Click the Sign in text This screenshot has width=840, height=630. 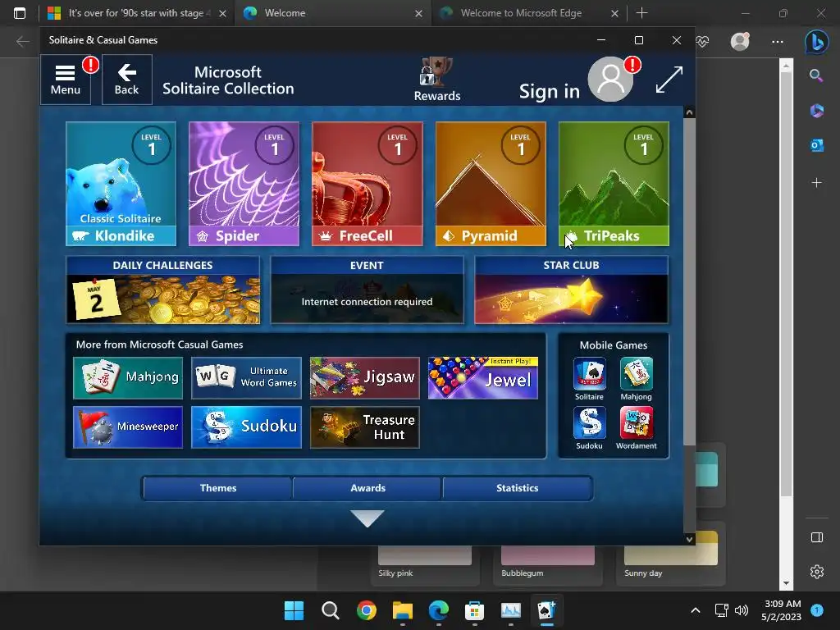point(550,92)
